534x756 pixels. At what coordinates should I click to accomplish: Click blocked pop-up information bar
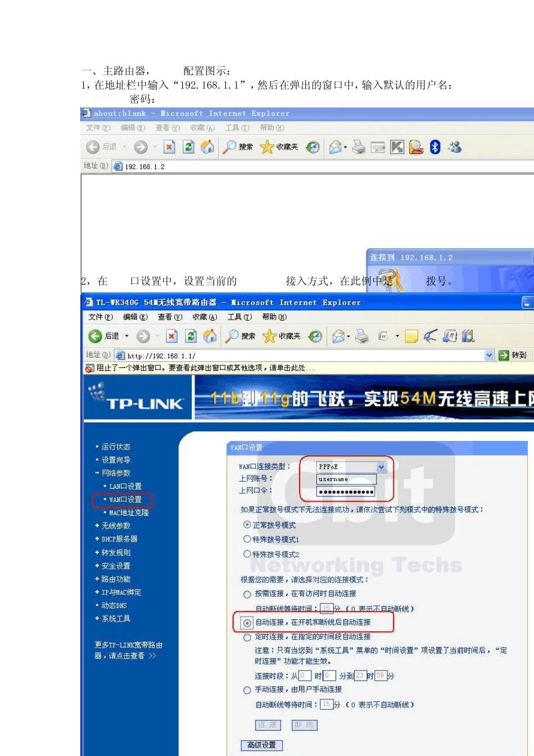[x=307, y=368]
